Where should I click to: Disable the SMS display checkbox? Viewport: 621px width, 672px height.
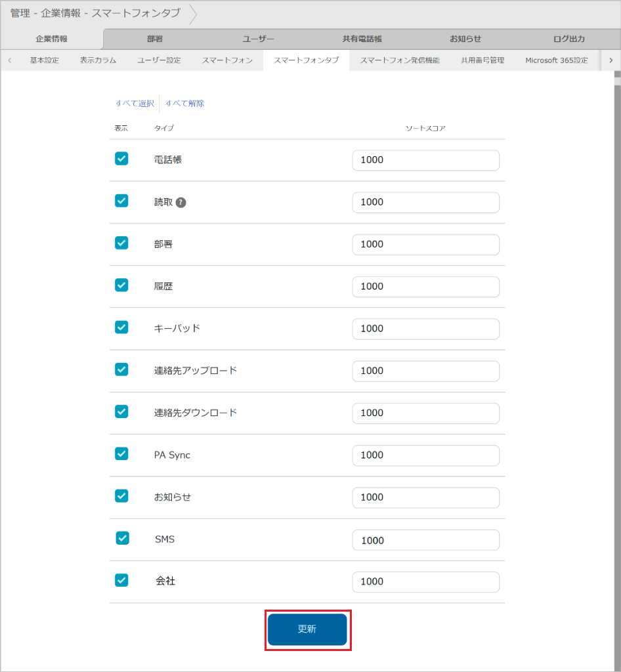tap(121, 537)
